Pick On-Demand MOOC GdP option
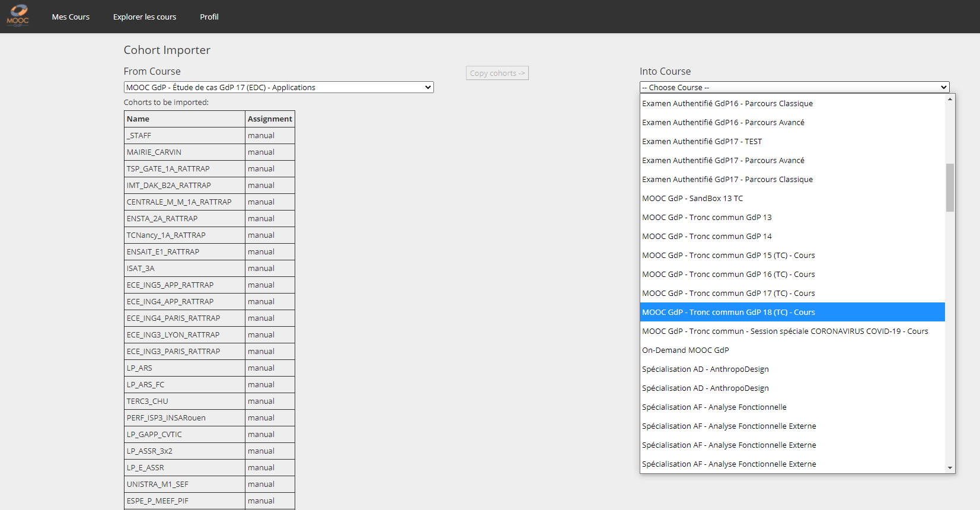 pos(685,350)
